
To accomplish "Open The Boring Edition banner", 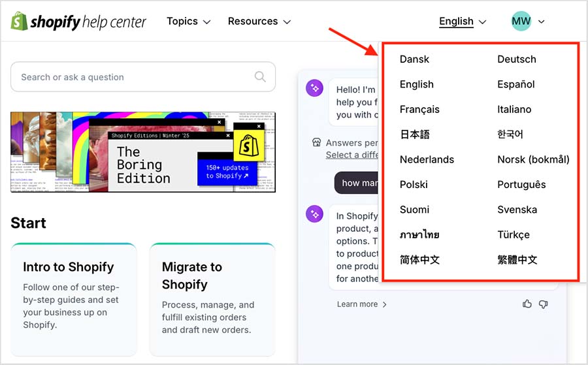I will pos(143,151).
